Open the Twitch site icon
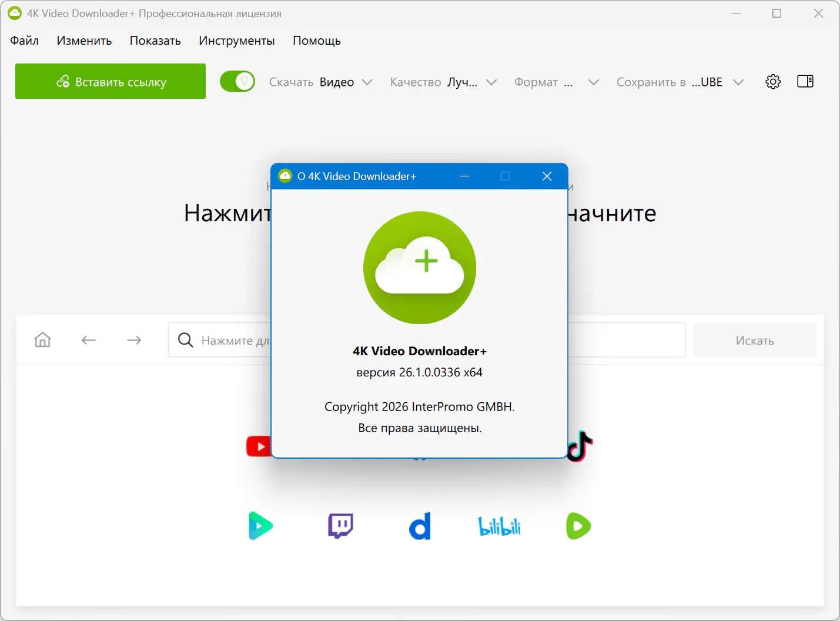The image size is (840, 621). pos(340,526)
